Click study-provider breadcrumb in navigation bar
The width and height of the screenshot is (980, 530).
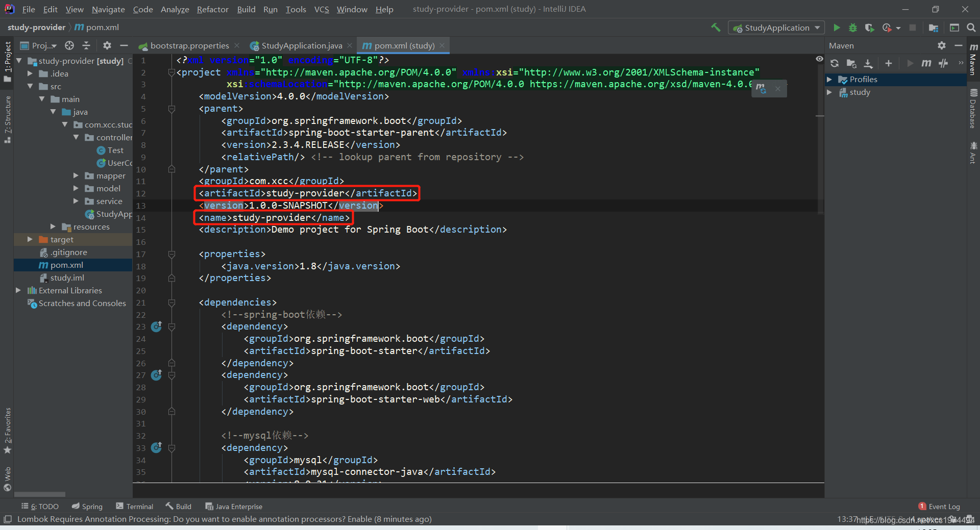pos(36,28)
